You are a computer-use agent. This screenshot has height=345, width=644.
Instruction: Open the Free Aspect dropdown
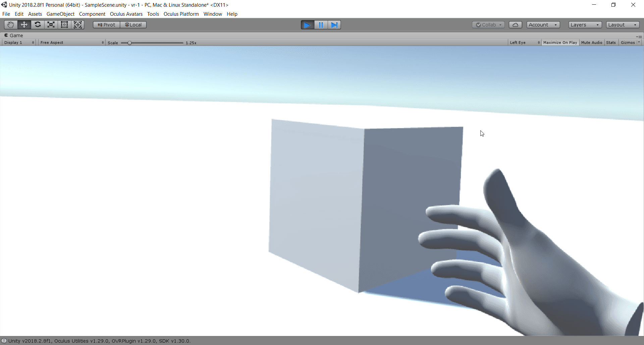tap(72, 43)
